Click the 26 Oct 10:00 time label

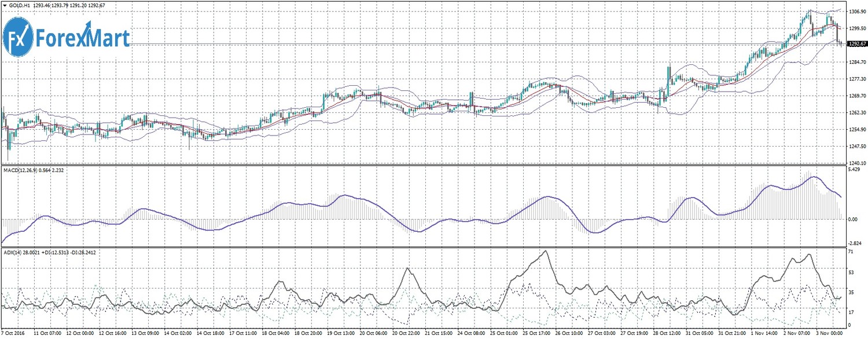(569, 335)
